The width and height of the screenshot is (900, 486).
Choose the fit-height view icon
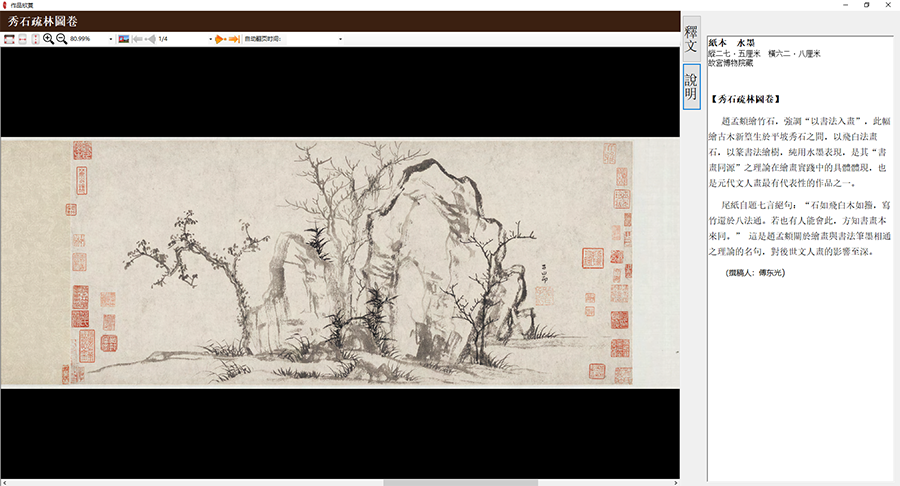click(x=35, y=39)
